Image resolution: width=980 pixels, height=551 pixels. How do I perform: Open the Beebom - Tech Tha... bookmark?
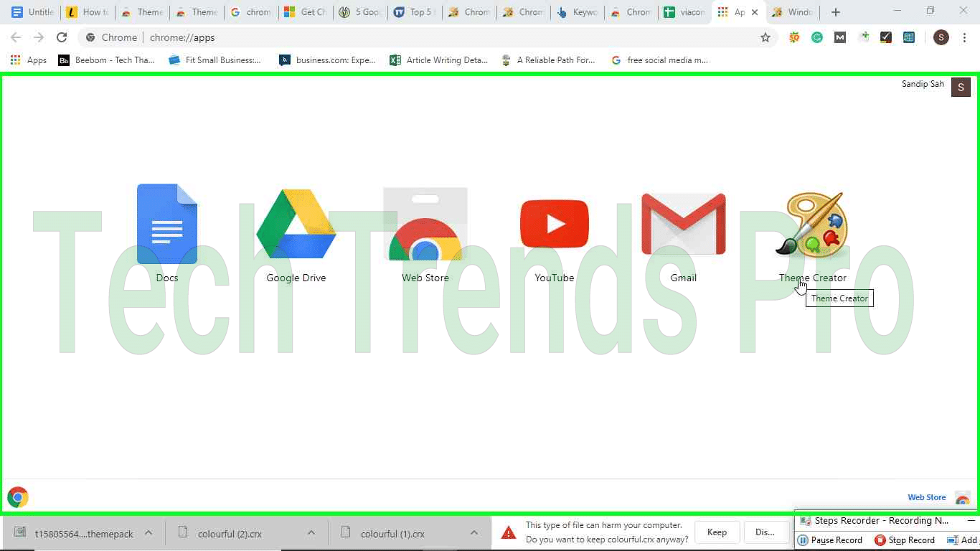click(107, 60)
